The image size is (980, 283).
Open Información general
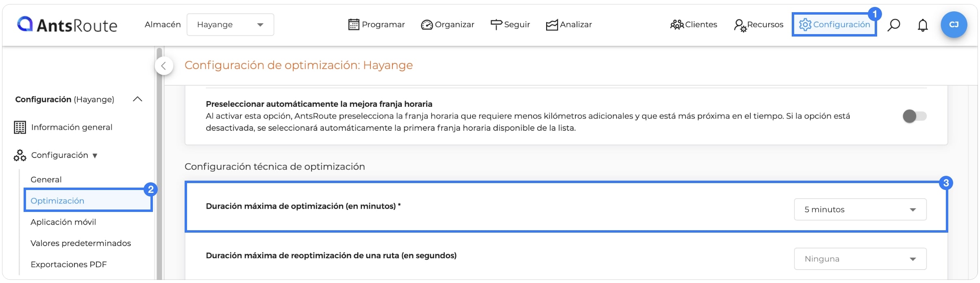click(x=72, y=127)
